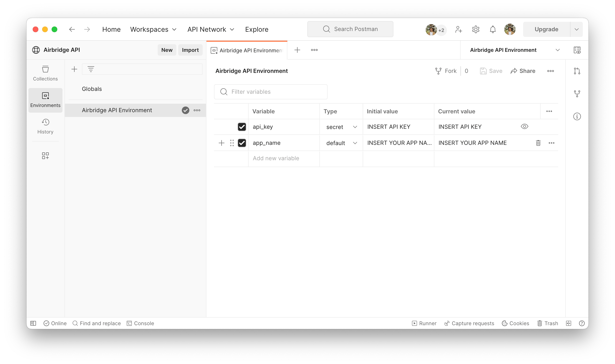Go forward with the right arrow
Viewport: 615px width, 364px height.
point(87,29)
